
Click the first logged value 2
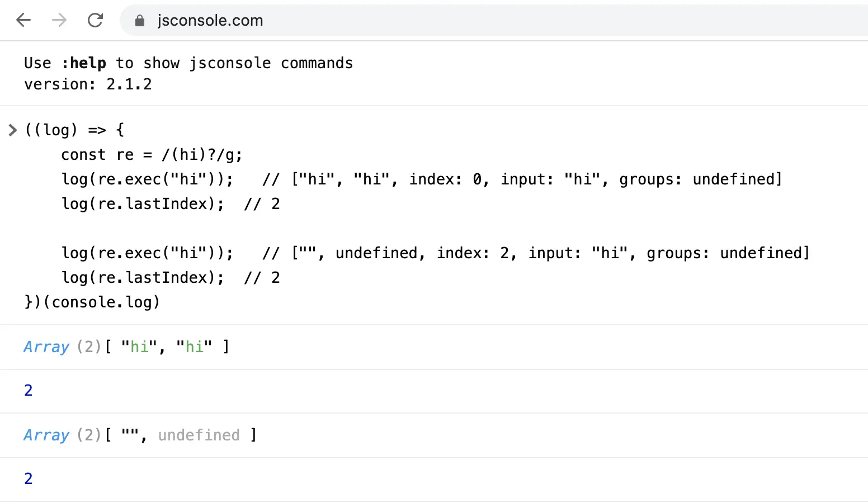point(29,390)
